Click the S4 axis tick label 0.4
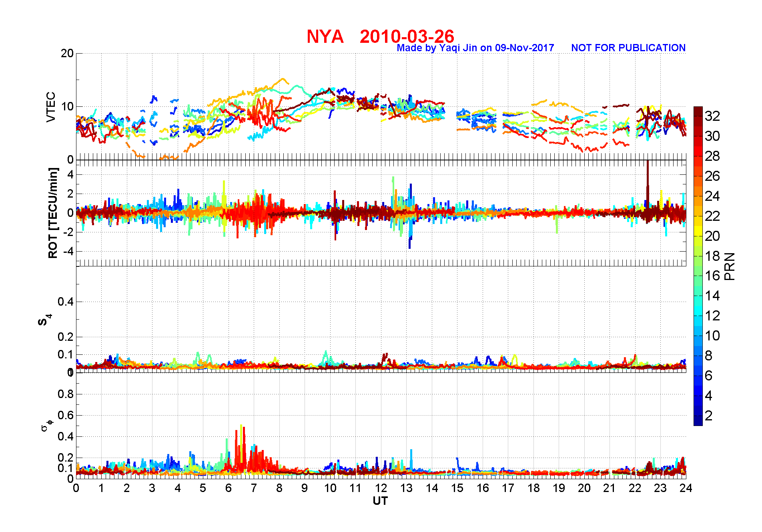 click(x=66, y=302)
